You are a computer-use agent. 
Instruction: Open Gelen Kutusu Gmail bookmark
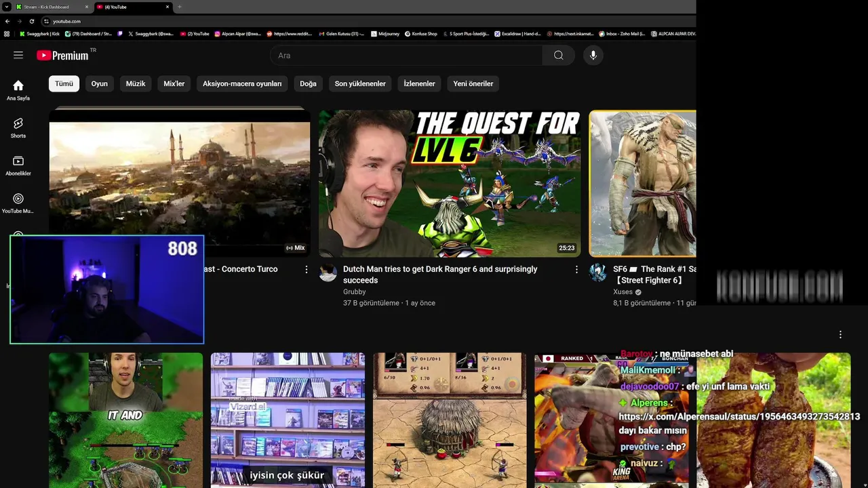[341, 33]
